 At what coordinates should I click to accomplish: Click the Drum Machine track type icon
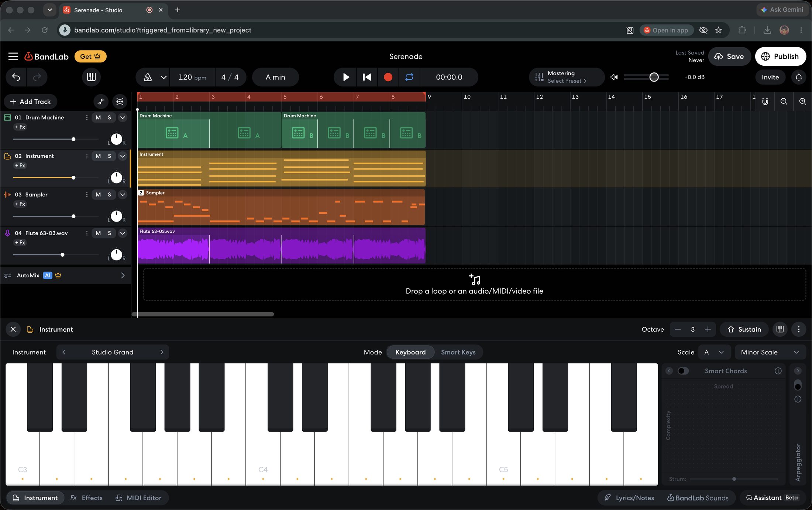(x=7, y=117)
